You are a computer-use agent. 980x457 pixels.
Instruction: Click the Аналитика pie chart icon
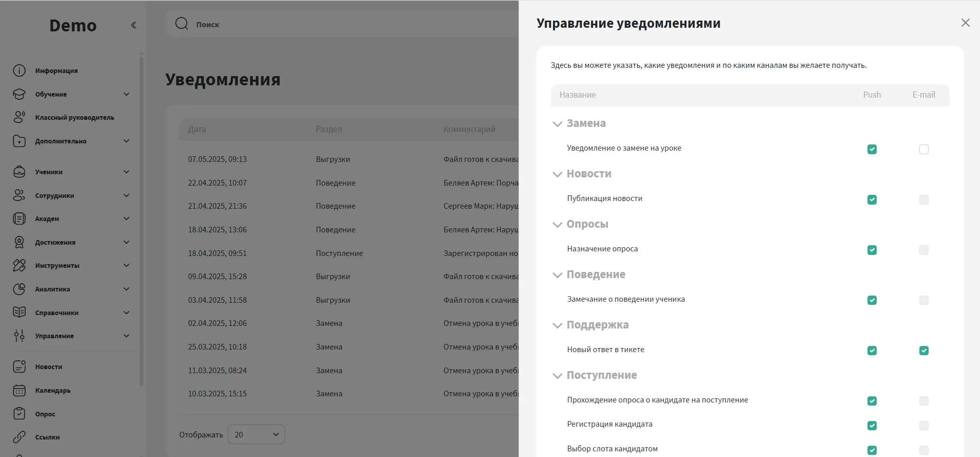pos(19,289)
